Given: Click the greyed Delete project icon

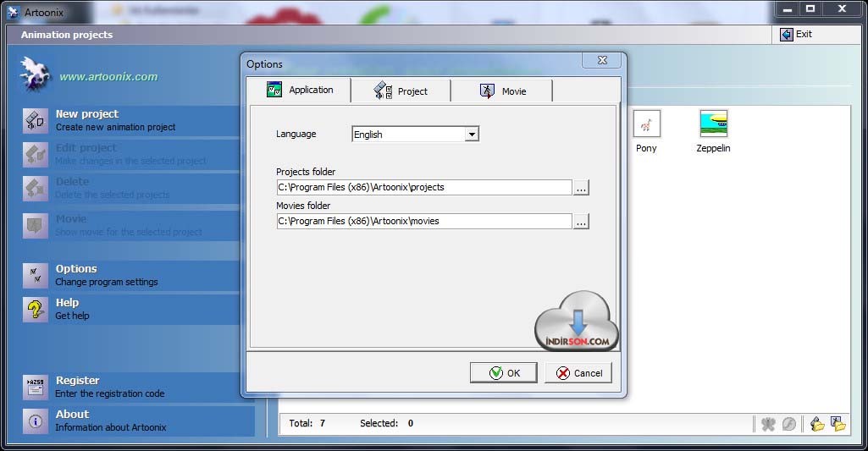Looking at the screenshot, I should (36, 188).
